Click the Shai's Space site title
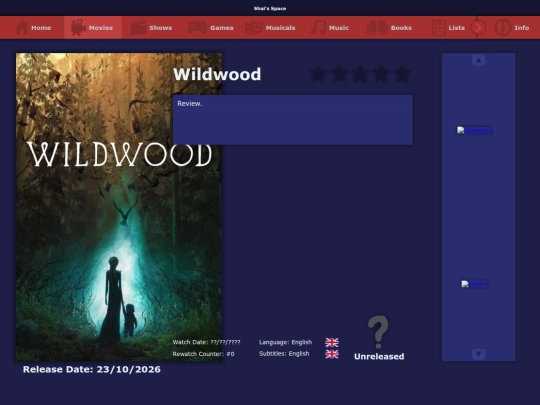 270,8
